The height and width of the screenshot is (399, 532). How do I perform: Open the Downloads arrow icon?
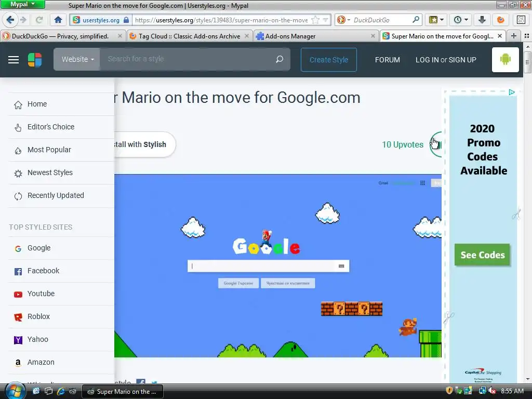[x=482, y=20]
